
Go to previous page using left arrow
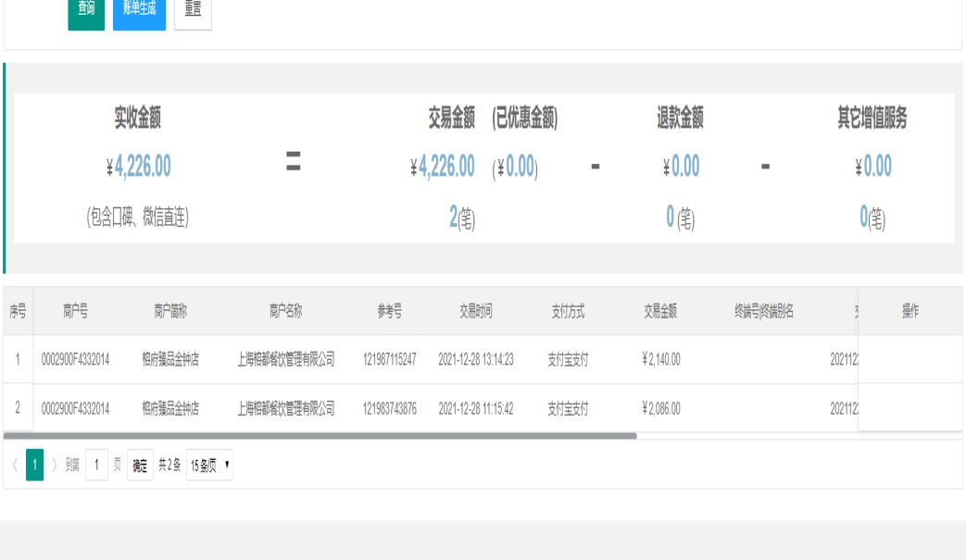click(14, 466)
